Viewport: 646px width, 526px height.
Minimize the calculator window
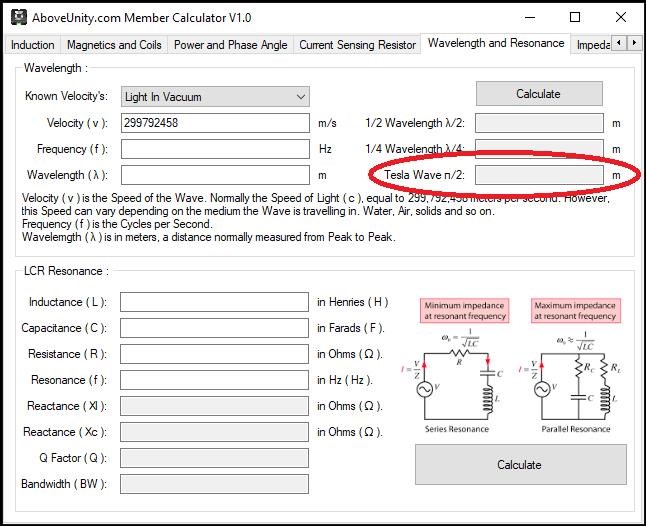pyautogui.click(x=530, y=18)
